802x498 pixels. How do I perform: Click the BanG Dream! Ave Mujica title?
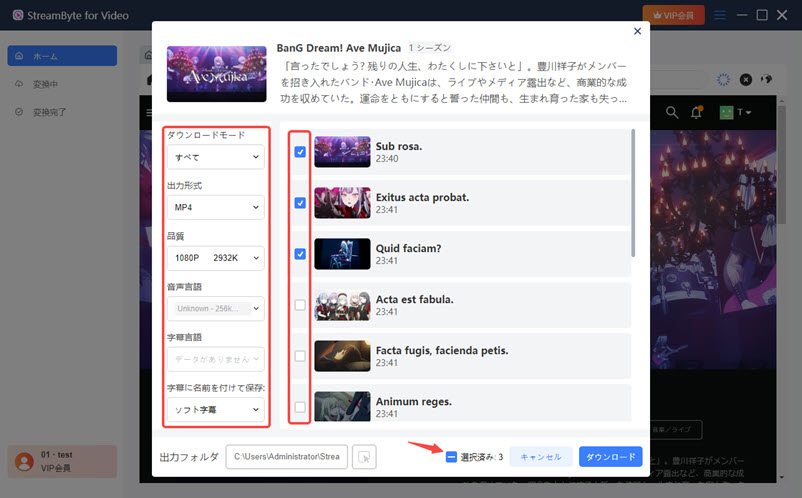pyautogui.click(x=339, y=48)
